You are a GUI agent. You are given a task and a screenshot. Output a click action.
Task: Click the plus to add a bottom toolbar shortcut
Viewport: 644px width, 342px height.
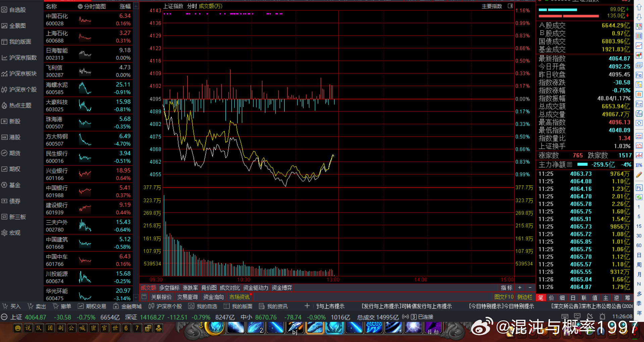(307, 306)
